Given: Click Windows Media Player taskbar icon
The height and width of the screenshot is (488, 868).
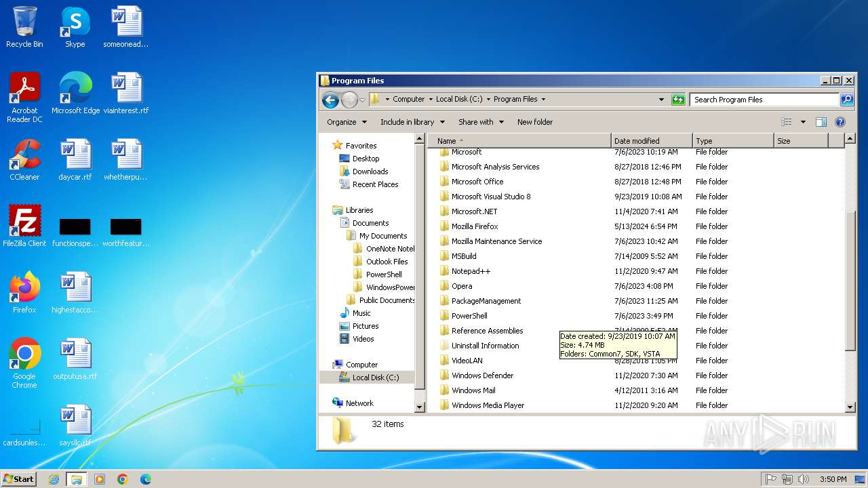Looking at the screenshot, I should [100, 479].
